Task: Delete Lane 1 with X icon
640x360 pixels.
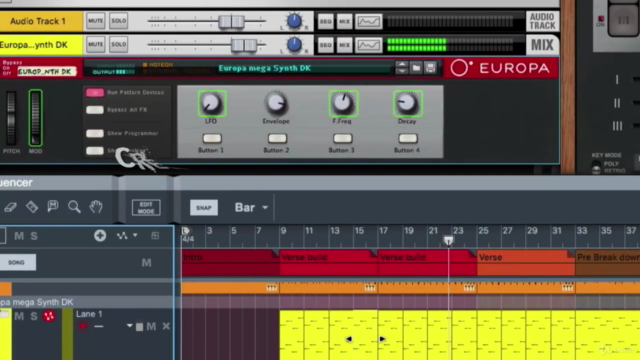Action: tap(166, 326)
